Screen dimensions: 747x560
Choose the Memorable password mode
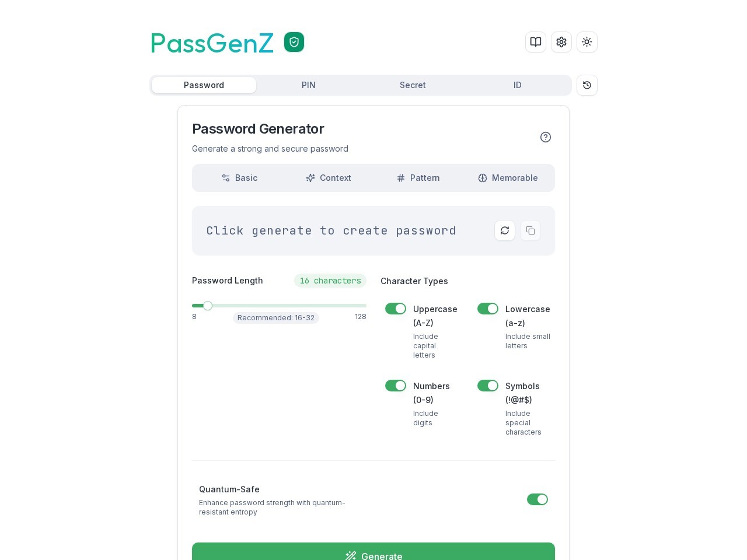[x=508, y=178]
